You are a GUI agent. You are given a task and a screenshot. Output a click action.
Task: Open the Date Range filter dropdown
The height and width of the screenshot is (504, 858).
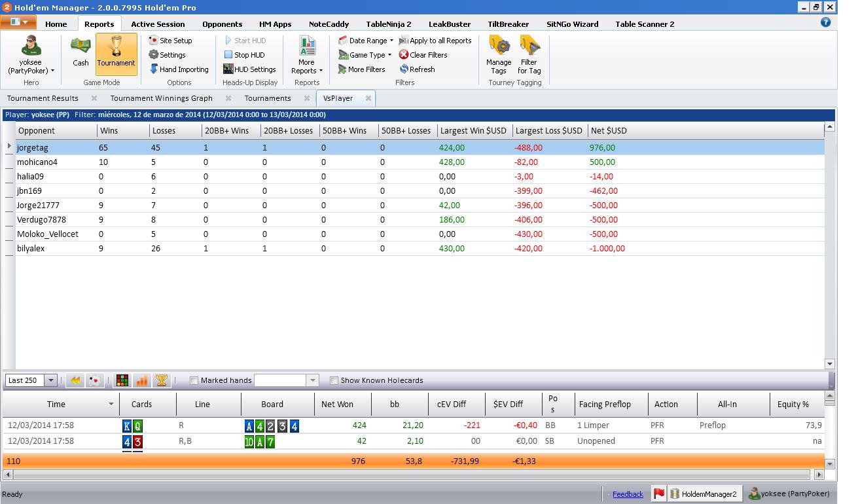point(366,41)
